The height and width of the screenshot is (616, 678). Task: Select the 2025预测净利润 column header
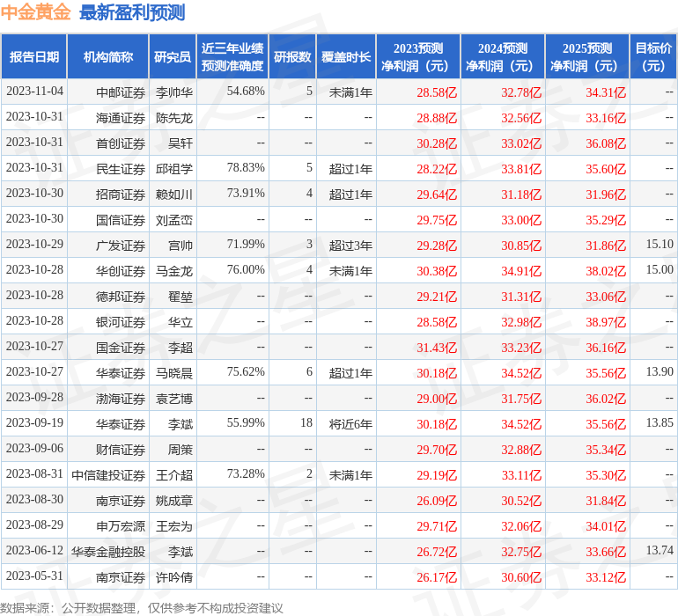pos(587,56)
